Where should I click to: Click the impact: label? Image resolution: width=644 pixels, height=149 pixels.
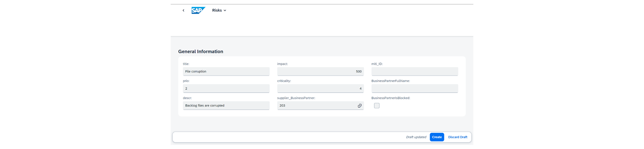[283, 64]
